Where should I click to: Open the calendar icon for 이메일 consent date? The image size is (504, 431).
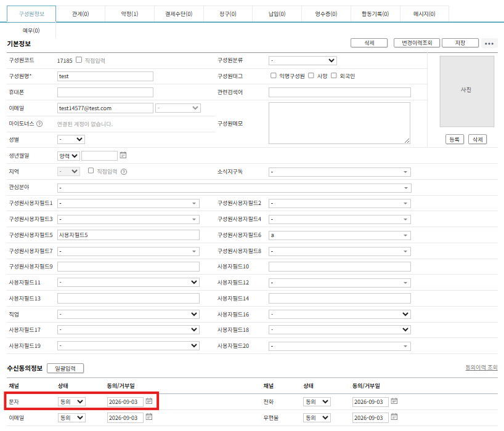click(x=149, y=417)
